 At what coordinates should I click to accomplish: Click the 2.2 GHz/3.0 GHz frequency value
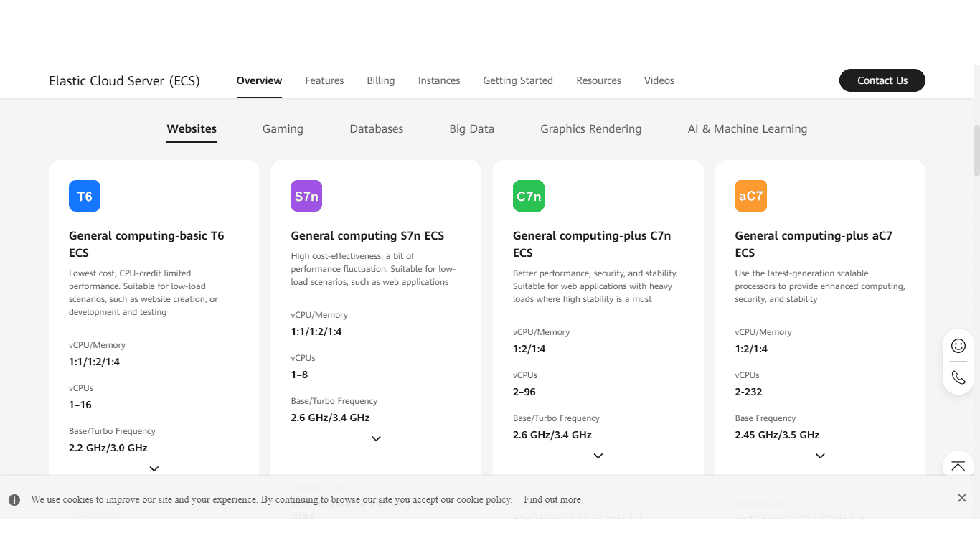tap(108, 448)
